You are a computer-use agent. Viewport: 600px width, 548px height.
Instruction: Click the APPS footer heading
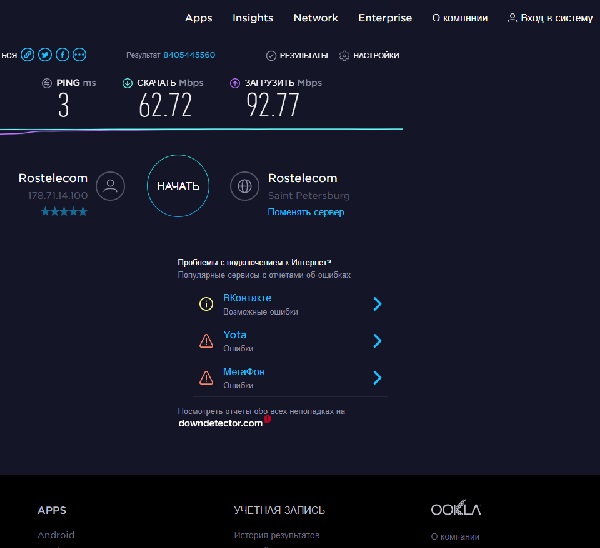pyautogui.click(x=52, y=510)
